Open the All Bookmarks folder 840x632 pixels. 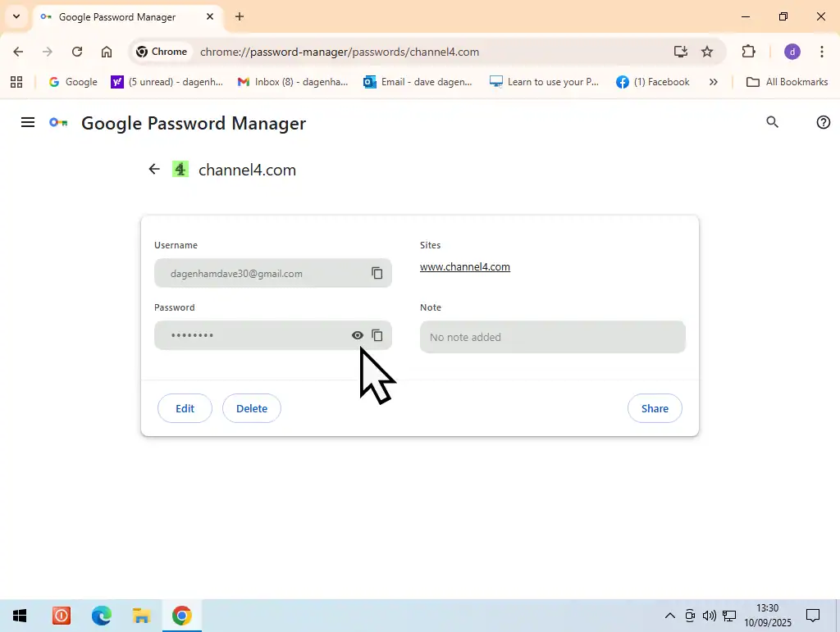pyautogui.click(x=787, y=82)
